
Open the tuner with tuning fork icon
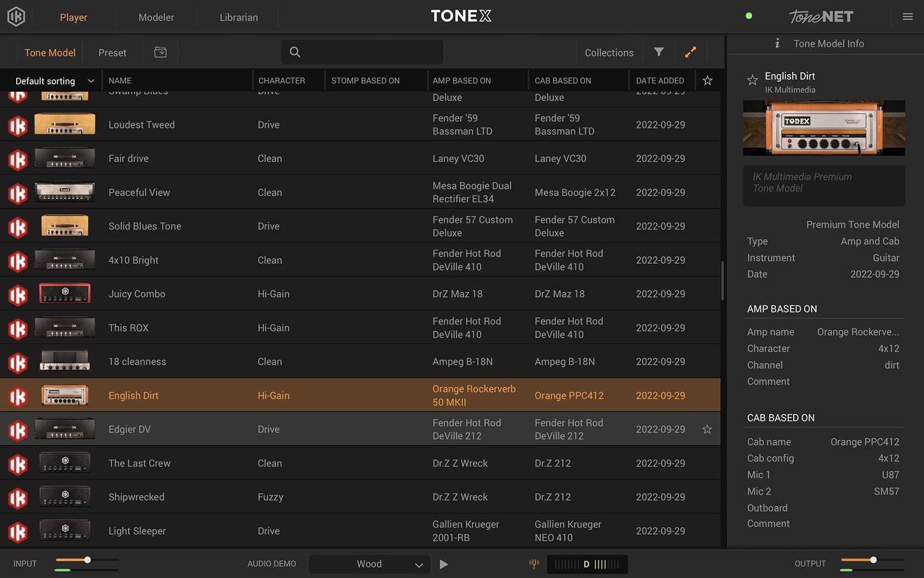click(534, 564)
